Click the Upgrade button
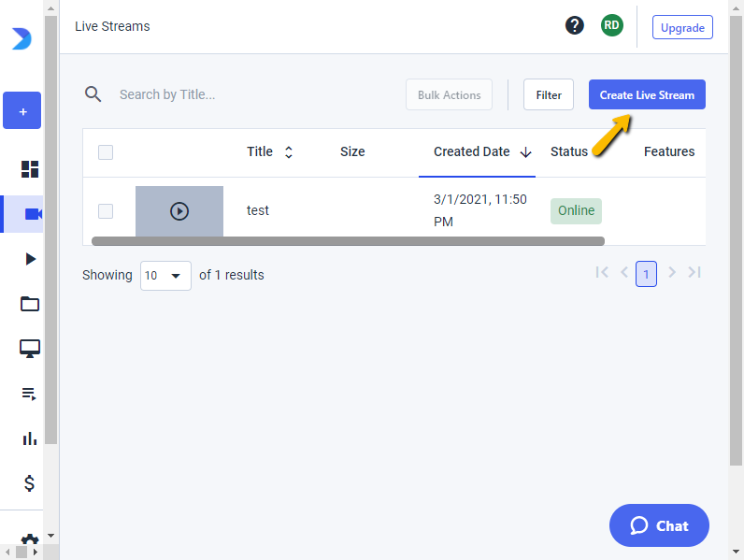Screen dimensions: 744x560 (x=682, y=27)
